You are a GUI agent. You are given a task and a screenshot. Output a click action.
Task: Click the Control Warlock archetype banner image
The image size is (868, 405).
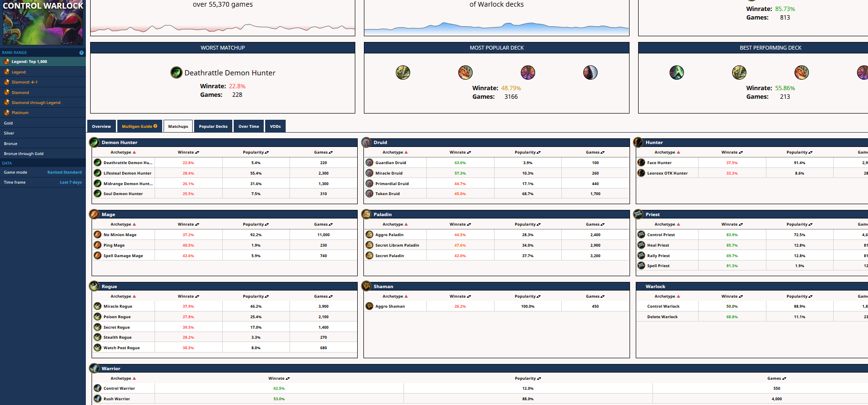tap(43, 23)
